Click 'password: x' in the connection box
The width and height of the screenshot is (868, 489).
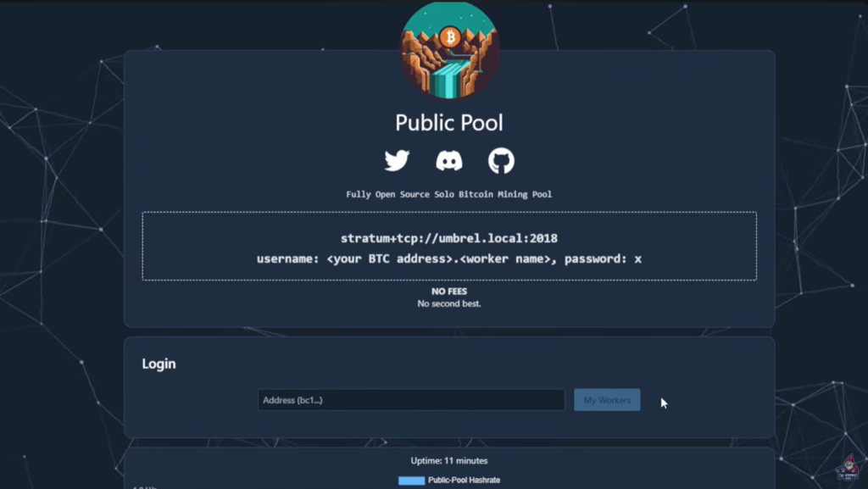click(604, 258)
